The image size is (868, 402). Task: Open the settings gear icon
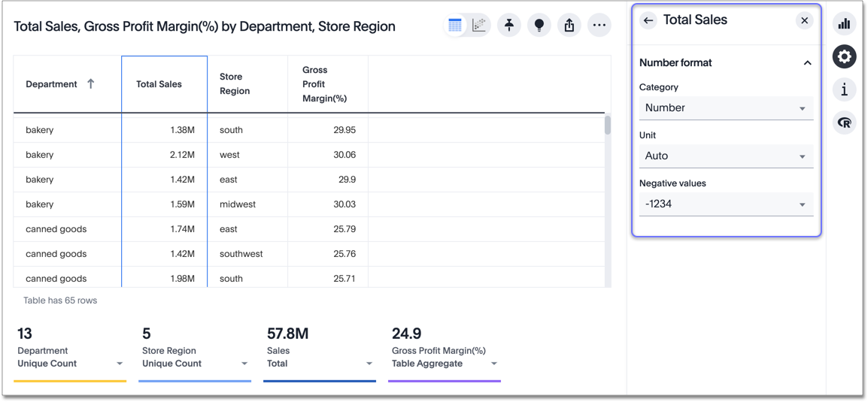coord(844,57)
